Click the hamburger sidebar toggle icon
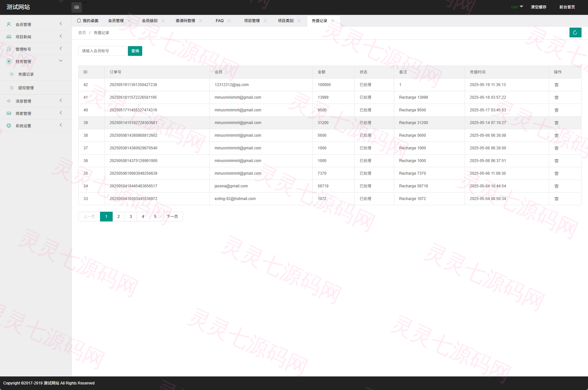 (x=77, y=7)
